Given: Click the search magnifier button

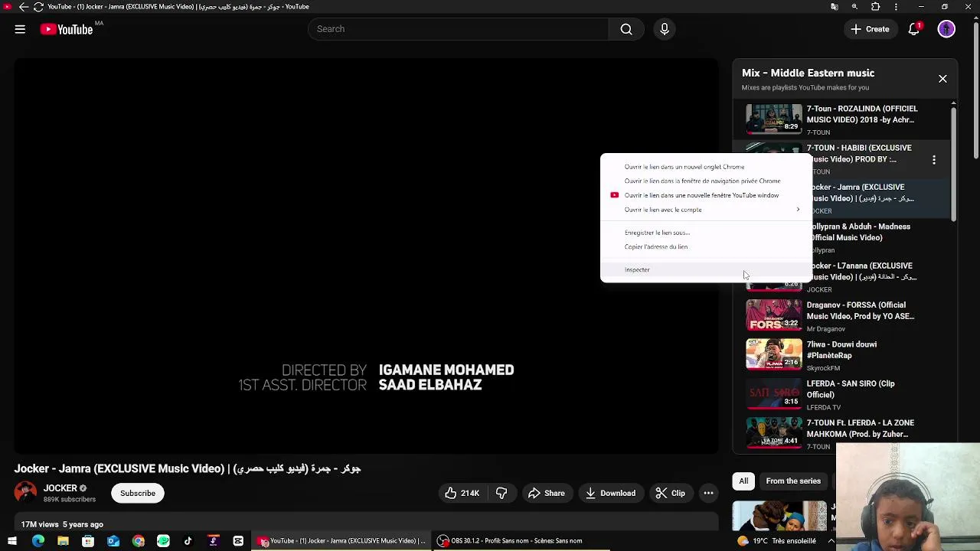Looking at the screenshot, I should (x=626, y=29).
